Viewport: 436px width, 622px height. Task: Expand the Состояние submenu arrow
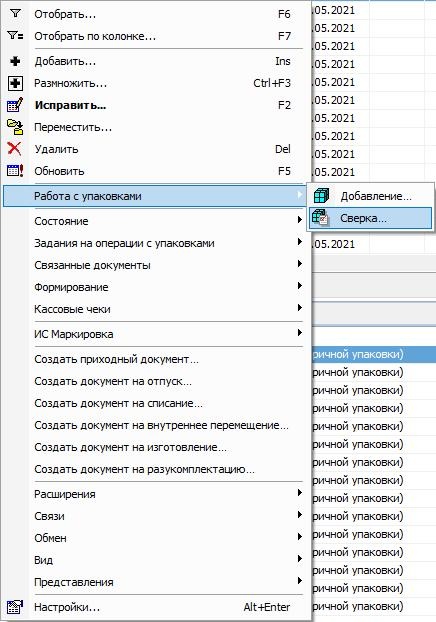click(x=300, y=220)
